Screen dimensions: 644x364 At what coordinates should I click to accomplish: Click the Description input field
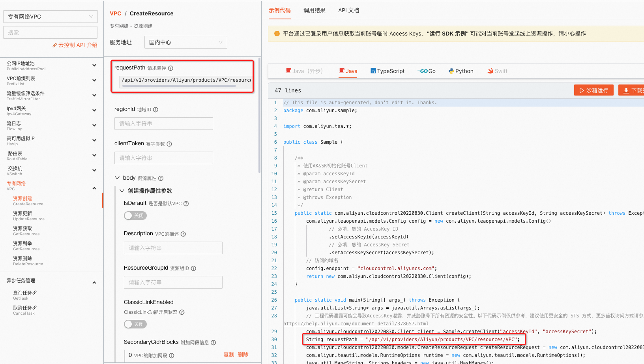[173, 248]
